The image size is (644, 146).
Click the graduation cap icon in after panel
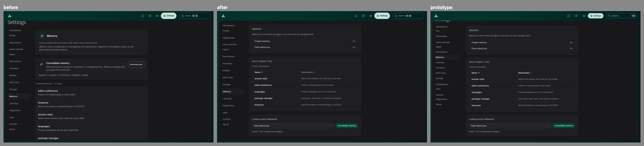pos(371,16)
